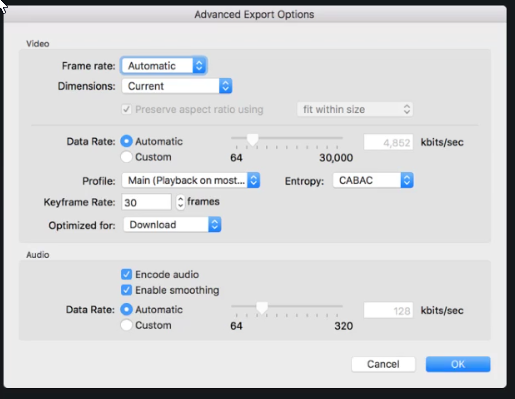Screen dimensions: 515x399
Task: Open the Profile dropdown showing Main
Action: pos(191,180)
